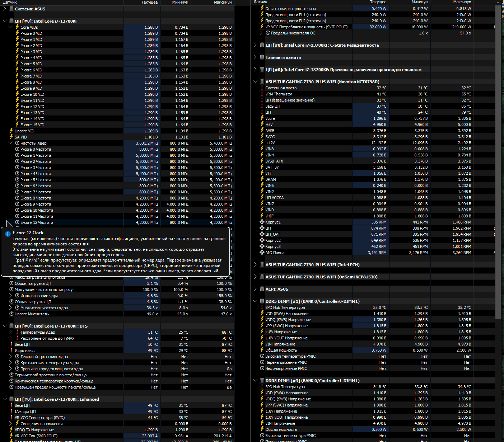504x442 pixels.
Task: Click the lightning icon beside DRAM voltage
Action: [262, 179]
